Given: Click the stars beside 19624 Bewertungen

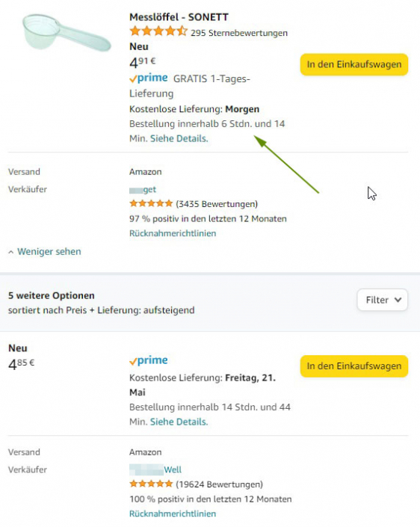Looking at the screenshot, I should click(151, 484).
